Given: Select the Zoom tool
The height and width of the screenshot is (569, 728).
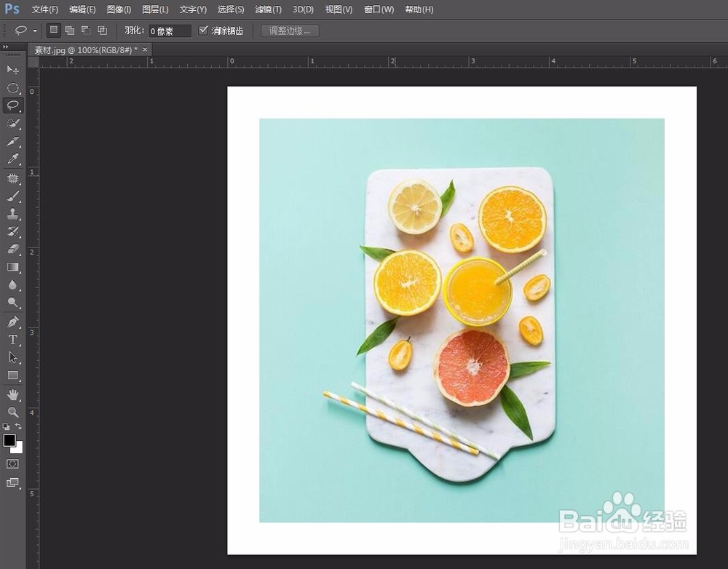Looking at the screenshot, I should coord(12,412).
